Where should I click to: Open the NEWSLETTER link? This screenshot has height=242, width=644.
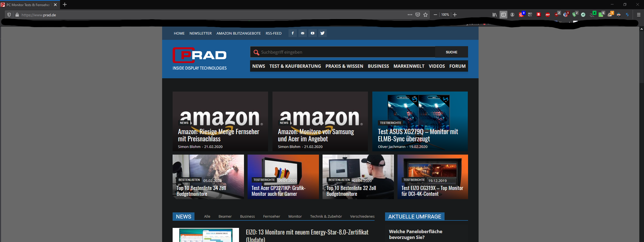point(201,33)
